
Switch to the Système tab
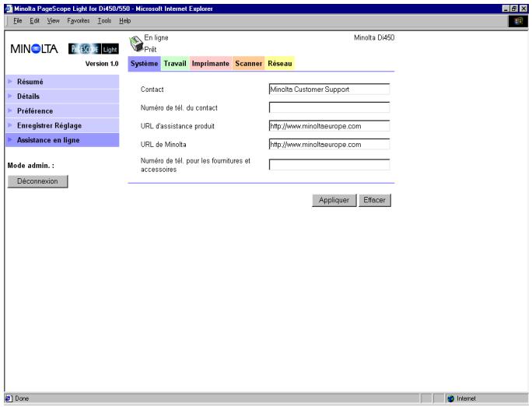(144, 64)
